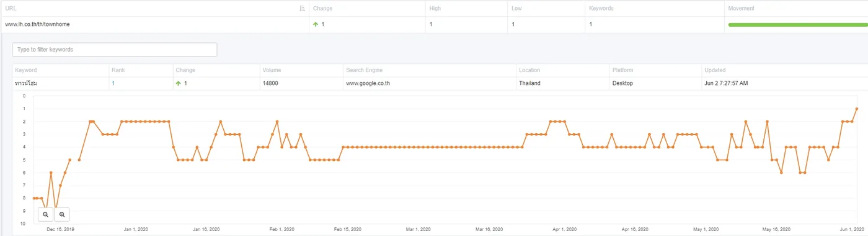This screenshot has height=236, width=868.
Task: Sort by Platform column header
Action: click(x=622, y=70)
